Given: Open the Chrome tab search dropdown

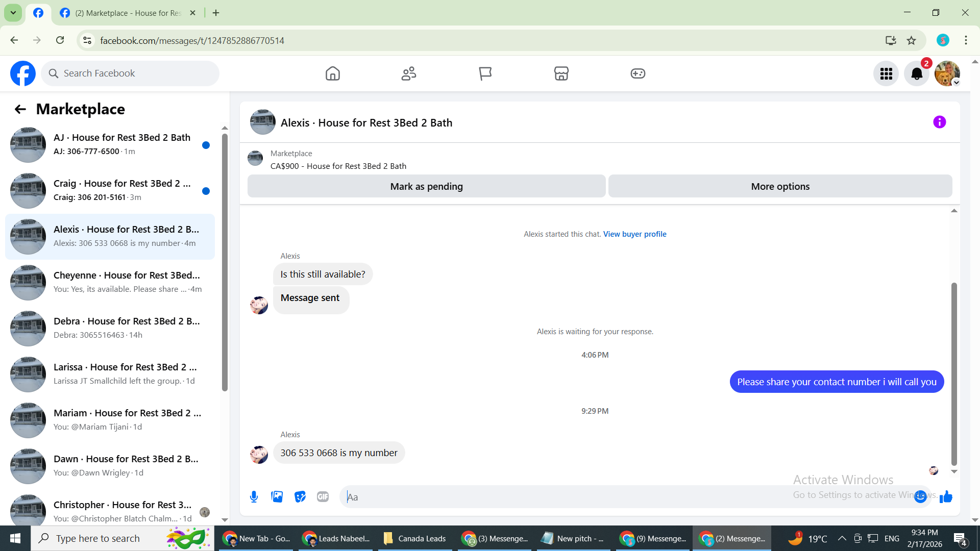Looking at the screenshot, I should (x=13, y=13).
